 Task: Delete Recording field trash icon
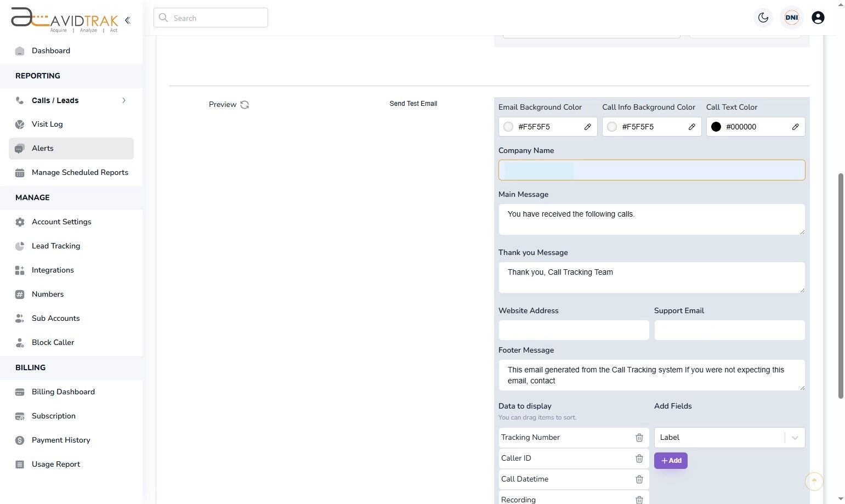(x=639, y=500)
